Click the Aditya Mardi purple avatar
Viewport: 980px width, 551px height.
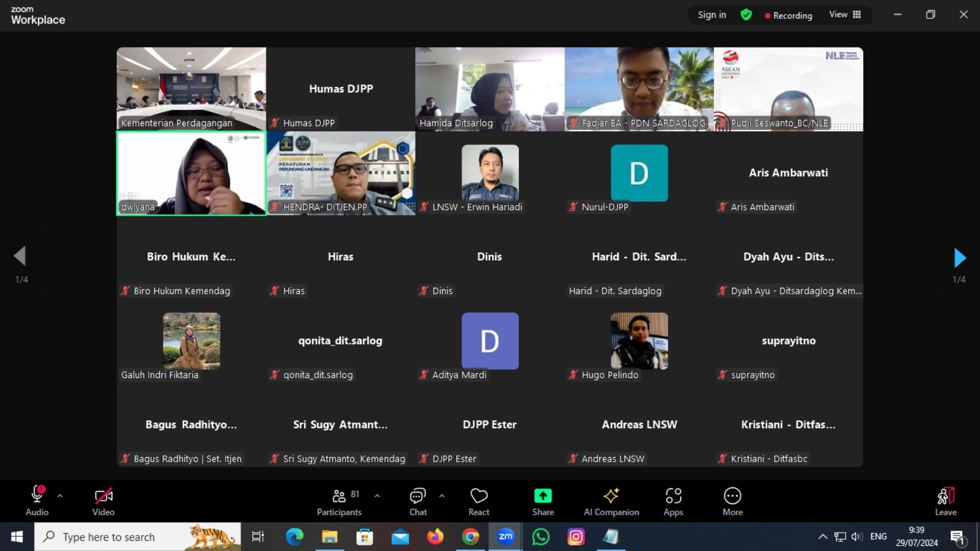[490, 340]
